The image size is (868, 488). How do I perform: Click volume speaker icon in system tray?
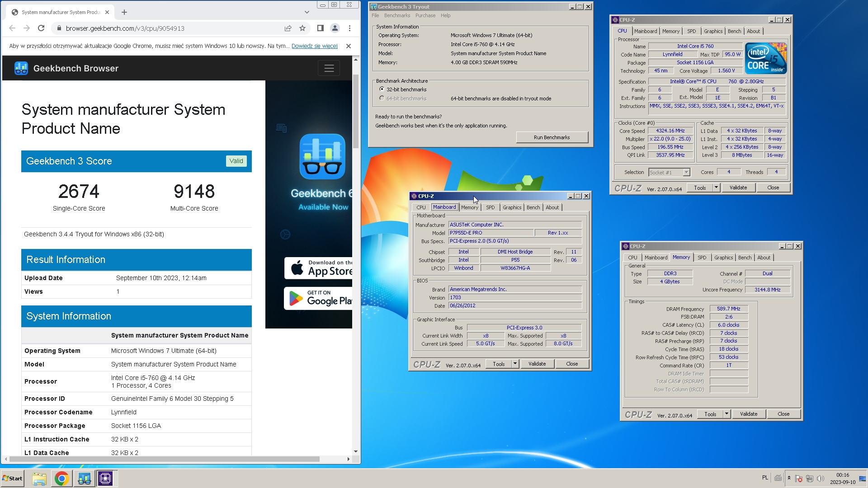(x=821, y=479)
